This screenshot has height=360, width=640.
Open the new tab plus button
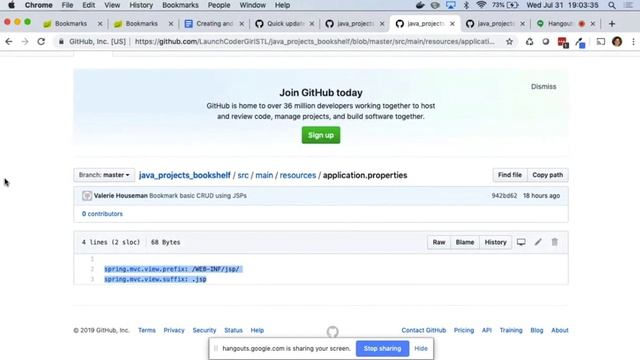[611, 24]
